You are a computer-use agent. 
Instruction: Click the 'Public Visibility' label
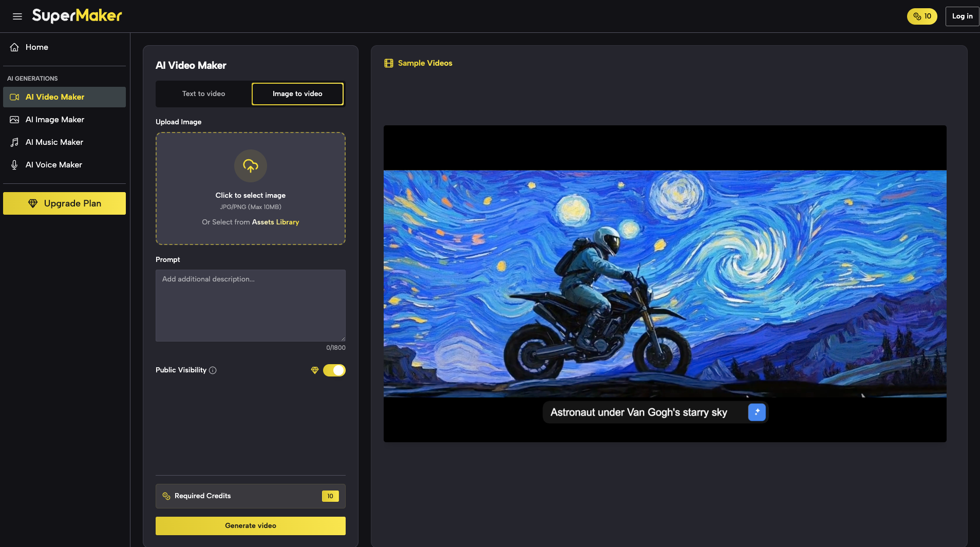(181, 370)
